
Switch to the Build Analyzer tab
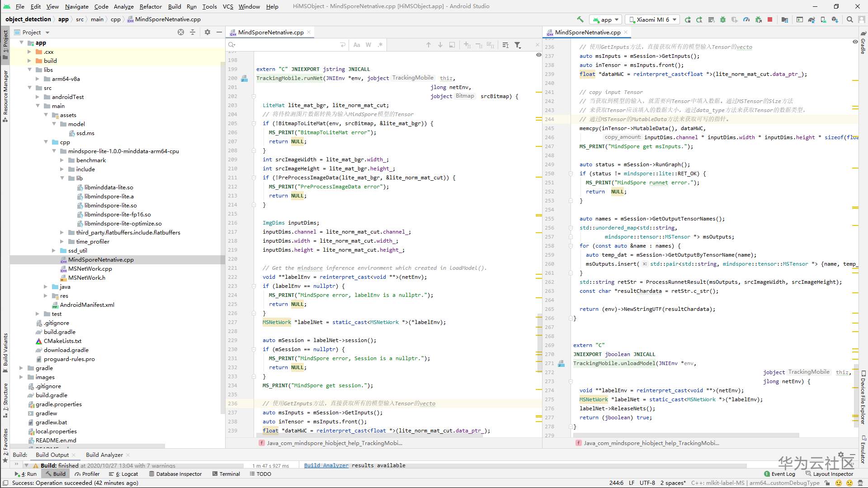pyautogui.click(x=104, y=455)
